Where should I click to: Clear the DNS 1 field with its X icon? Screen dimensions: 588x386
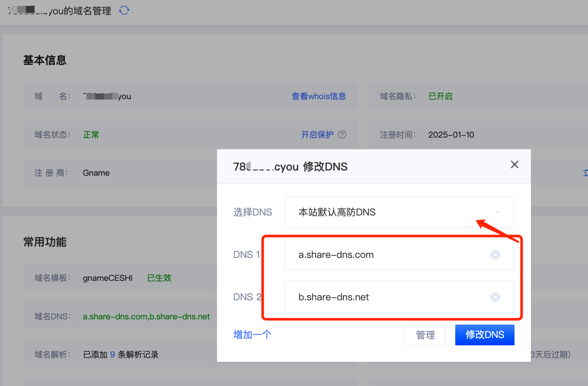point(495,255)
